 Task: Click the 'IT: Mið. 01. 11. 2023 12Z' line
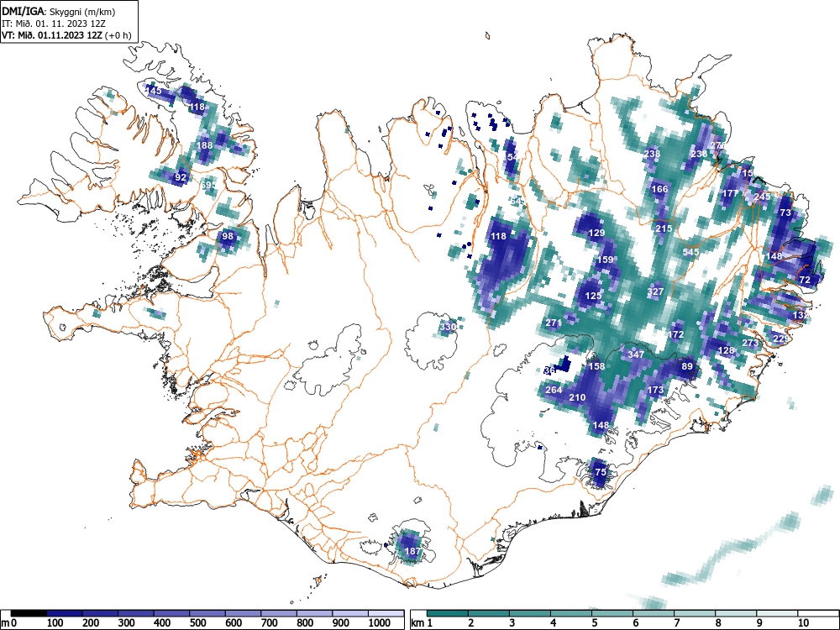pyautogui.click(x=54, y=24)
